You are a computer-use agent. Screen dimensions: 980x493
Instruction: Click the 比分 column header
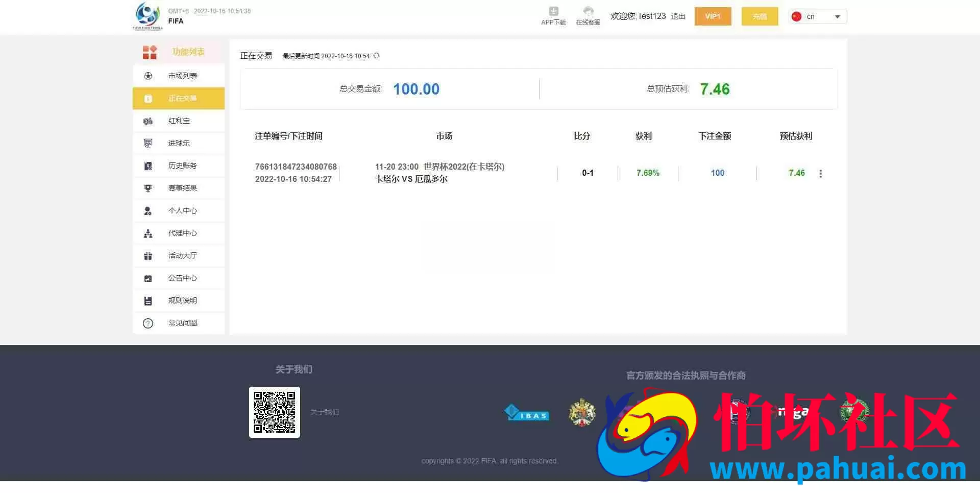point(582,136)
